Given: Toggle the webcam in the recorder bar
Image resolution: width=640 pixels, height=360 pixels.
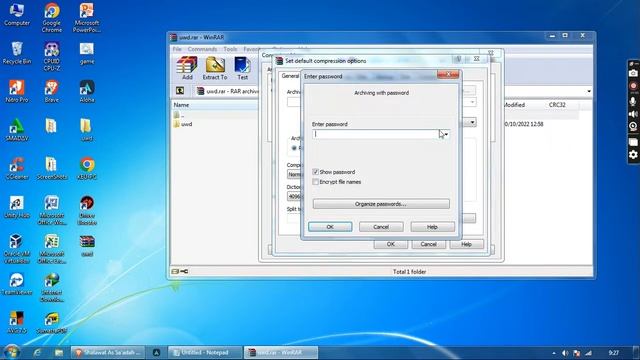Looking at the screenshot, I should 633,126.
